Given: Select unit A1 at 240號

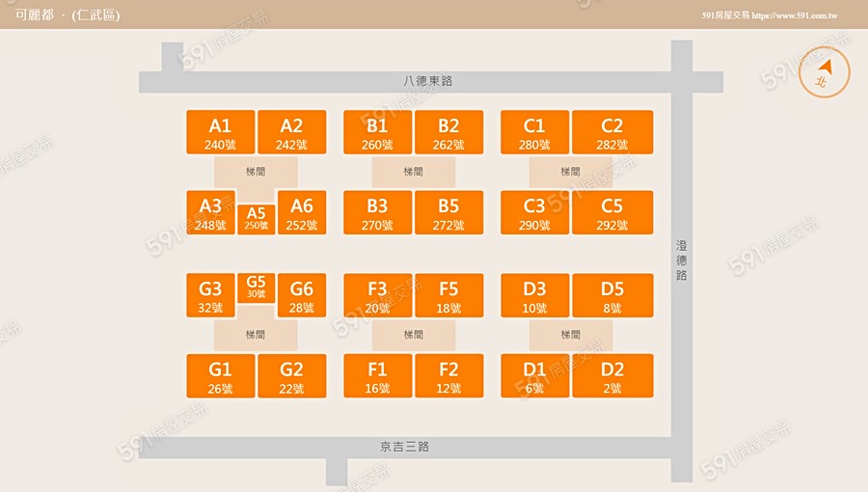Looking at the screenshot, I should (x=221, y=133).
